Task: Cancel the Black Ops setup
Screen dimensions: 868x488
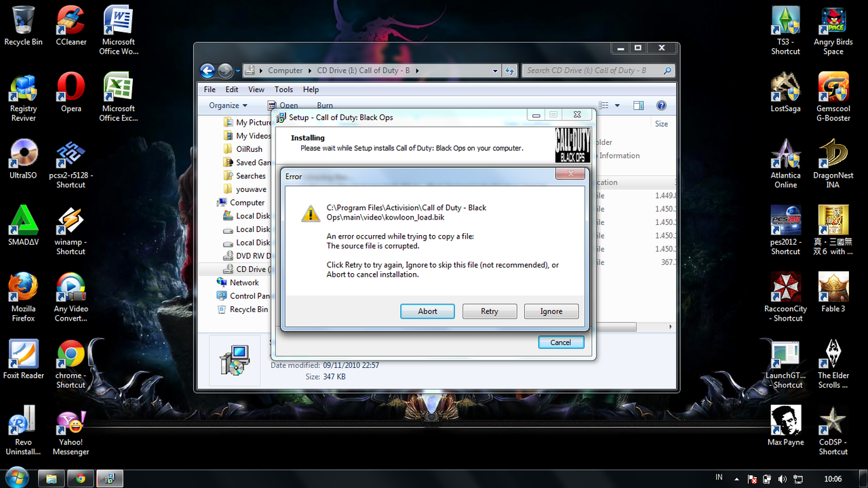Action: [x=561, y=342]
